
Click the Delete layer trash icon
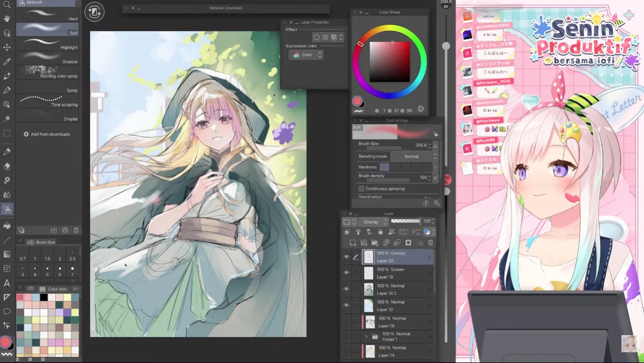click(x=430, y=243)
